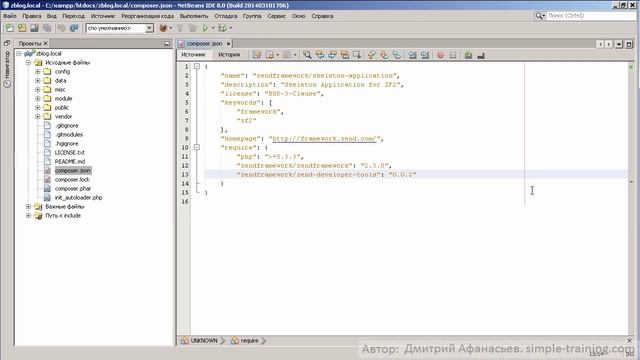Open the Файл menu
The width and height of the screenshot is (640, 360).
coord(10,16)
